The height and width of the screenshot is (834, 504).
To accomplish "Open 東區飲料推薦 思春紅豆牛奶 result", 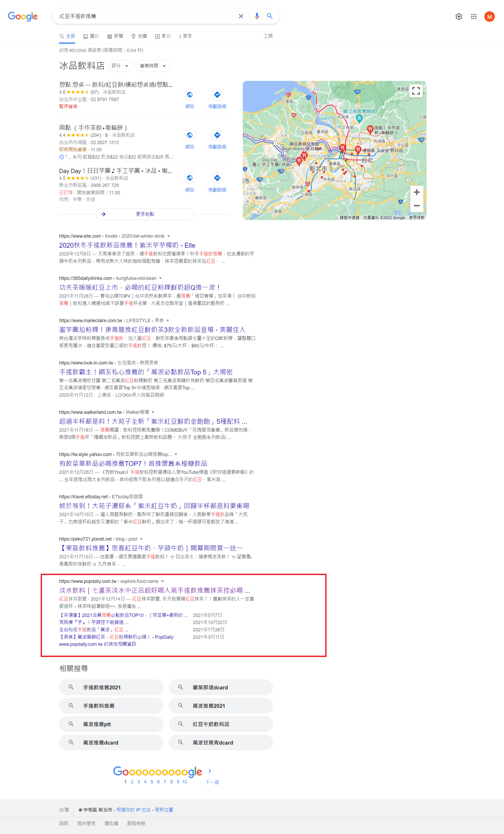I will [151, 548].
